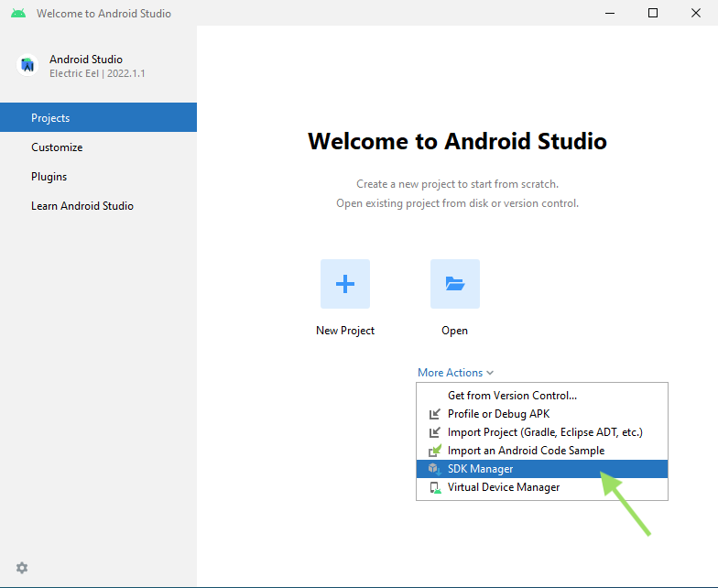Click the Android Studio profile logo icon
718x588 pixels.
(27, 65)
